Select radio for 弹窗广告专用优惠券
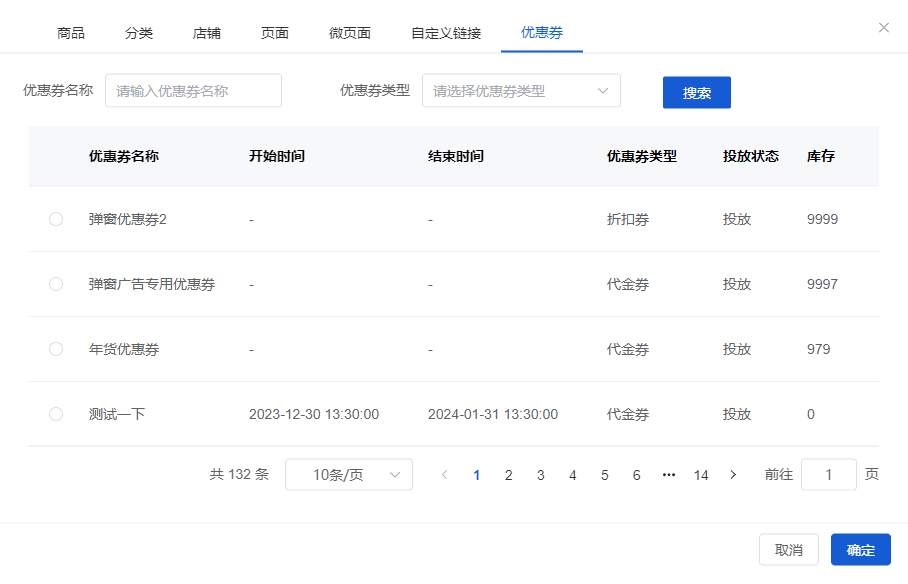 pyautogui.click(x=56, y=284)
